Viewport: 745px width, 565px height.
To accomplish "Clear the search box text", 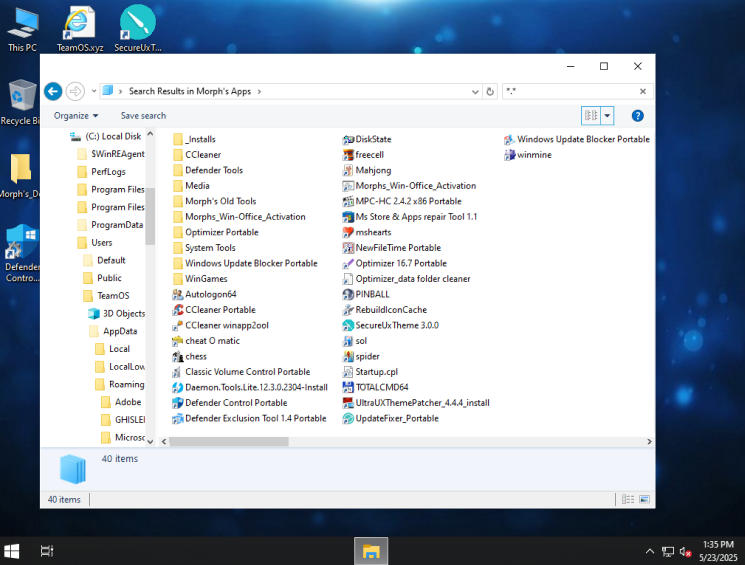I will tap(643, 91).
